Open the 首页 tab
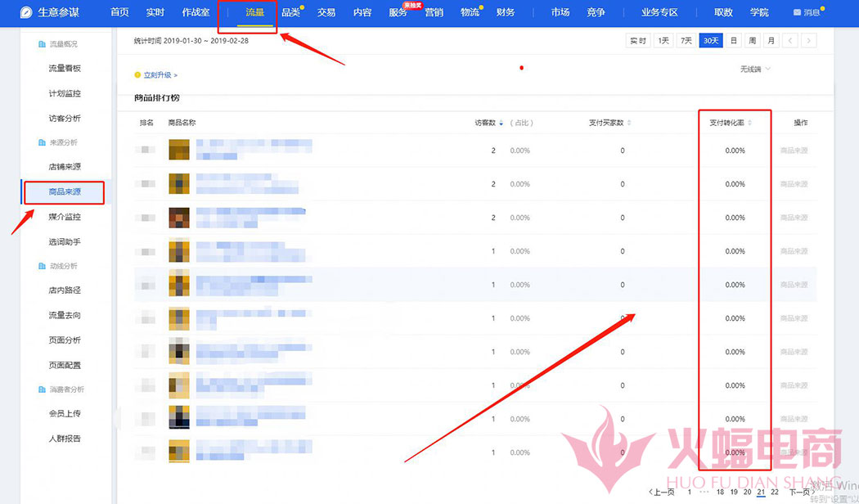Image resolution: width=859 pixels, height=504 pixels. (x=119, y=12)
